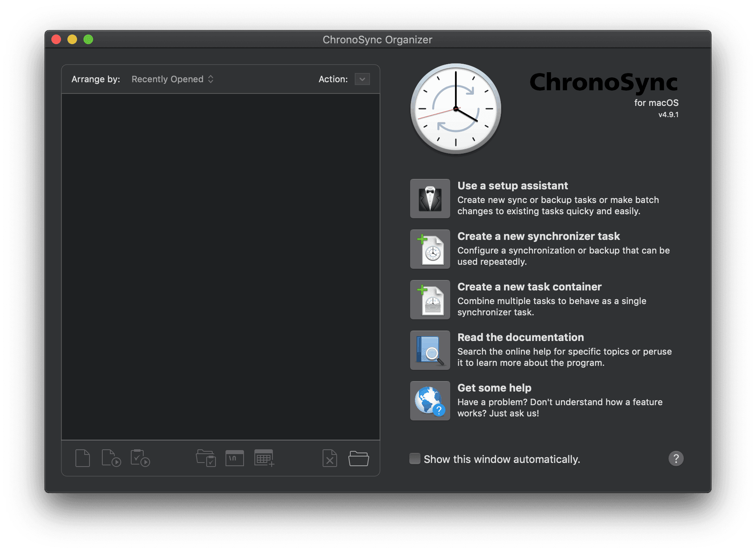
Task: Click 'Create a new task container' heading
Action: pyautogui.click(x=530, y=287)
